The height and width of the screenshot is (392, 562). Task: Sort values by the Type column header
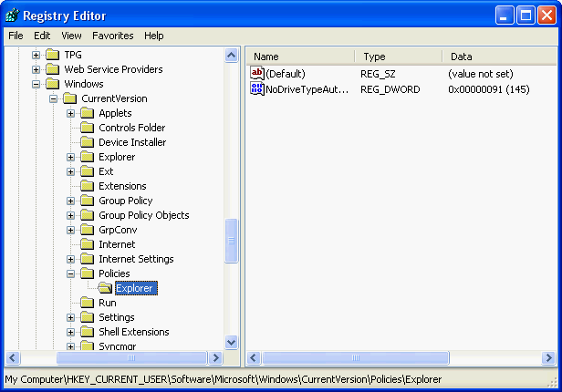(398, 57)
